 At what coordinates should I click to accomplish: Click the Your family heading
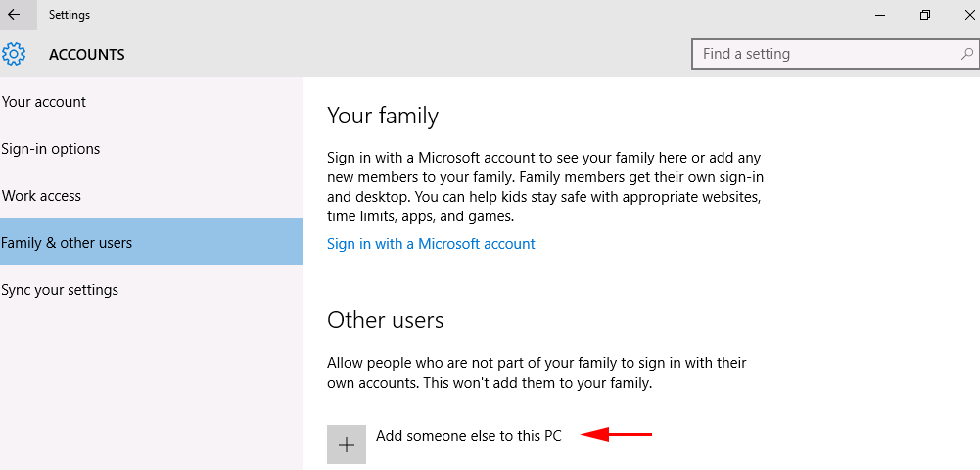click(383, 117)
